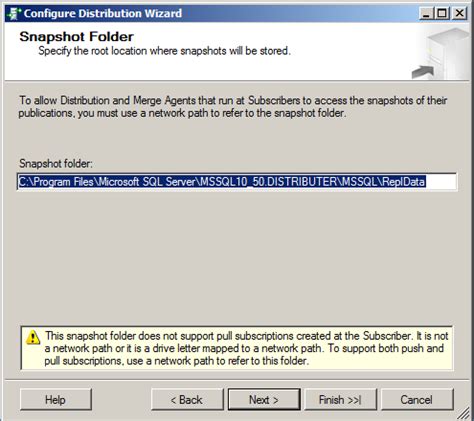Click the pull subscriptions warning message text
474x421 pixels.
click(246, 348)
